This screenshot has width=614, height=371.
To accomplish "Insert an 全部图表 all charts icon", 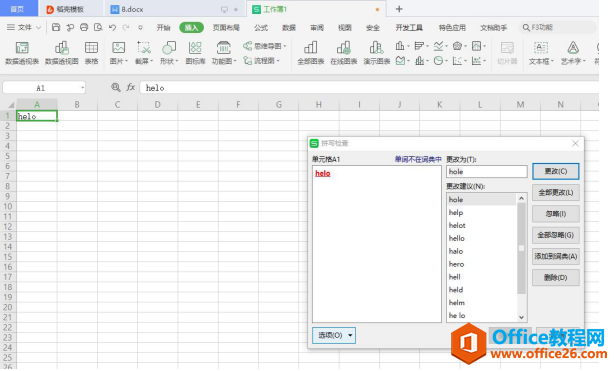I will [x=311, y=53].
